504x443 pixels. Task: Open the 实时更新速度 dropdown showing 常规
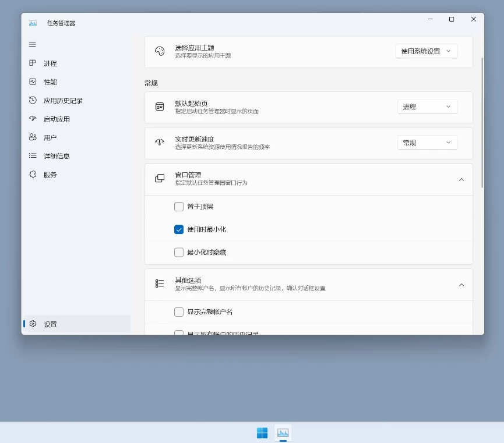[427, 143]
